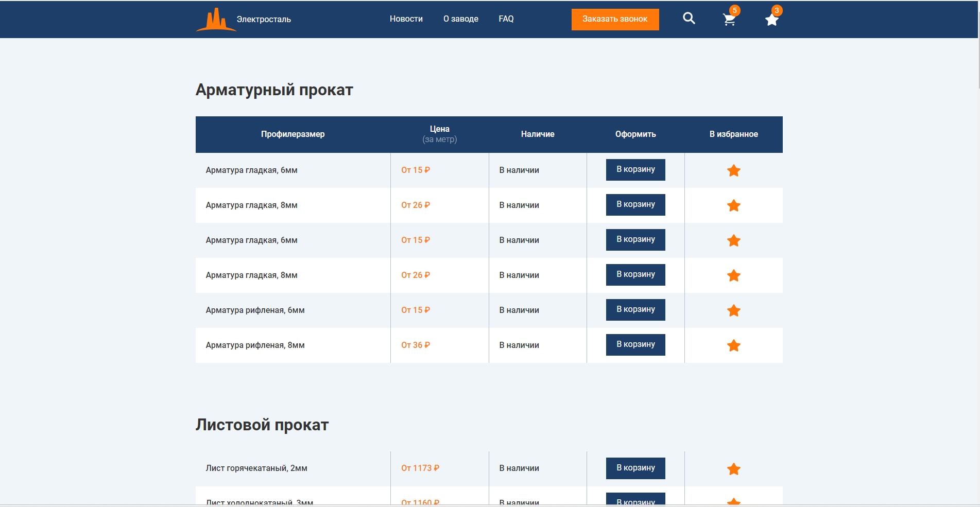
Task: Favorite the first Арматура гладкая, 6мм row
Action: coord(733,170)
